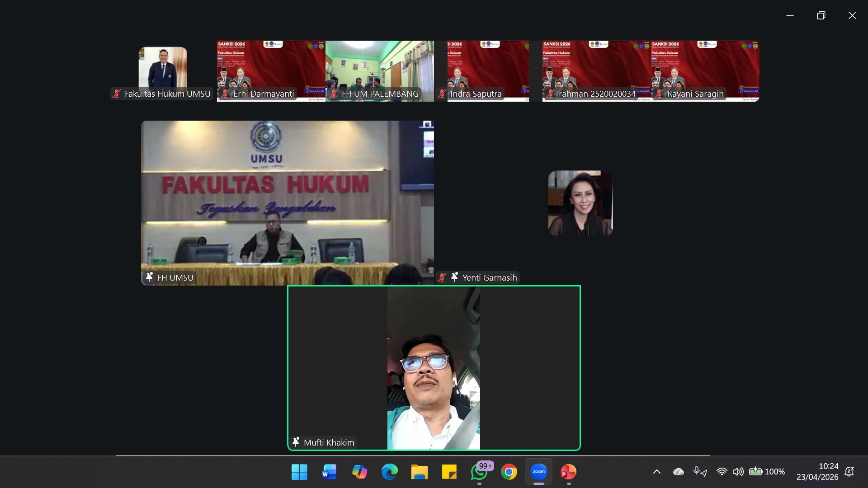This screenshot has height=488, width=868.
Task: Click the pinned FH UMSU video tile
Action: tap(288, 202)
